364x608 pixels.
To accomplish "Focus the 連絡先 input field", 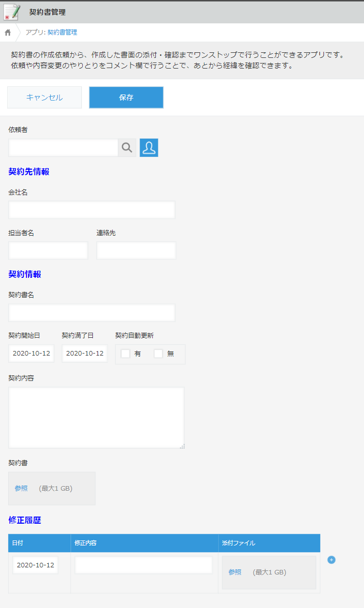I will (137, 250).
